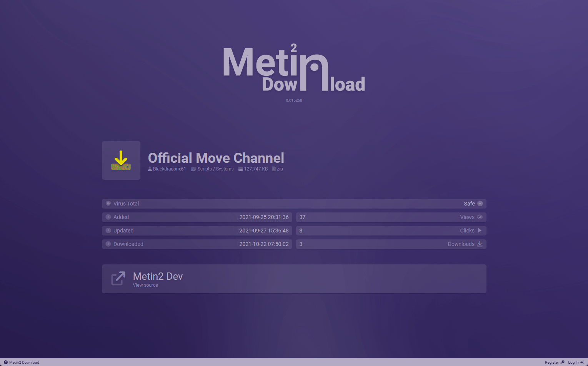Click the folder icon beside Scripts / Systems
Screen dimensions: 588x366
pyautogui.click(x=193, y=169)
